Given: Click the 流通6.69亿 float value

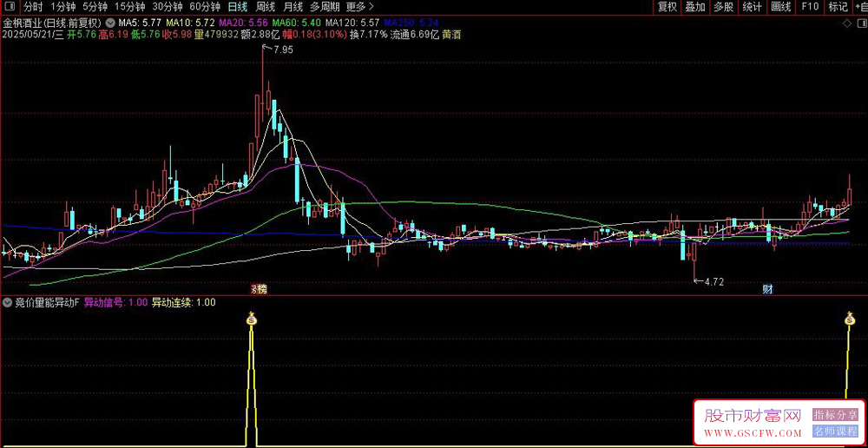Looking at the screenshot, I should pyautogui.click(x=415, y=35).
